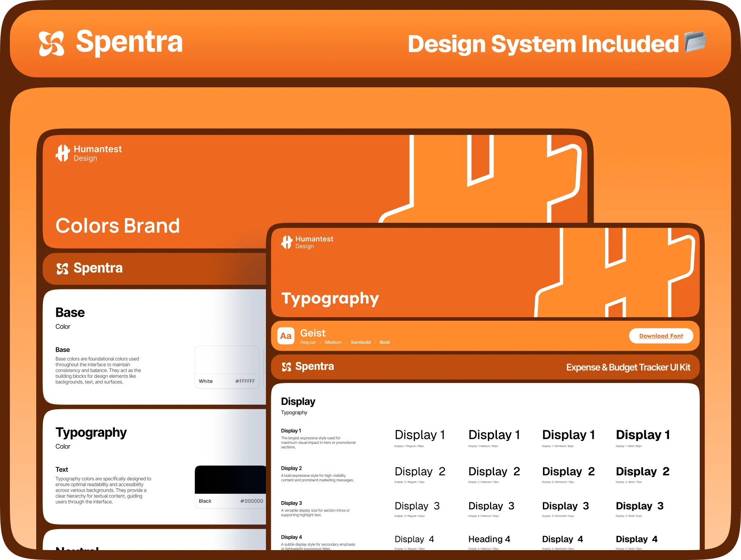741x560 pixels.
Task: Click the Aa font icon next to Geist
Action: click(x=286, y=336)
